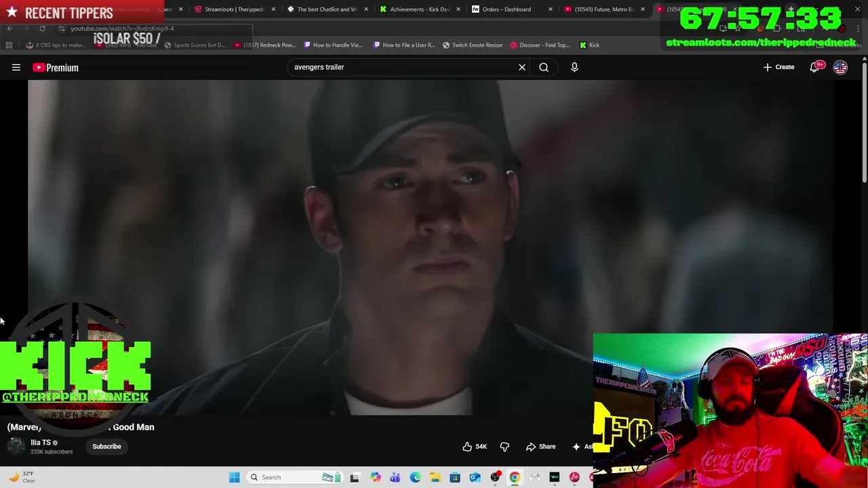Image resolution: width=868 pixels, height=488 pixels.
Task: Go to YouTube Premium home logo
Action: [x=56, y=67]
